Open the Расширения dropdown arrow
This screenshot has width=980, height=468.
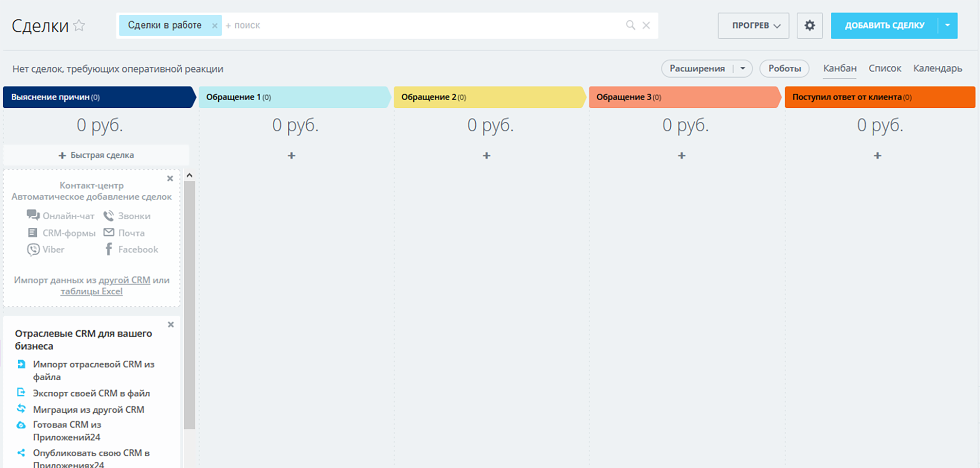click(743, 68)
